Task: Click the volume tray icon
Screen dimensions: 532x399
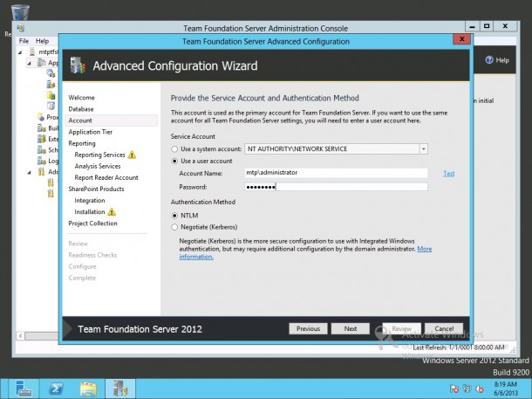Action: click(x=480, y=389)
